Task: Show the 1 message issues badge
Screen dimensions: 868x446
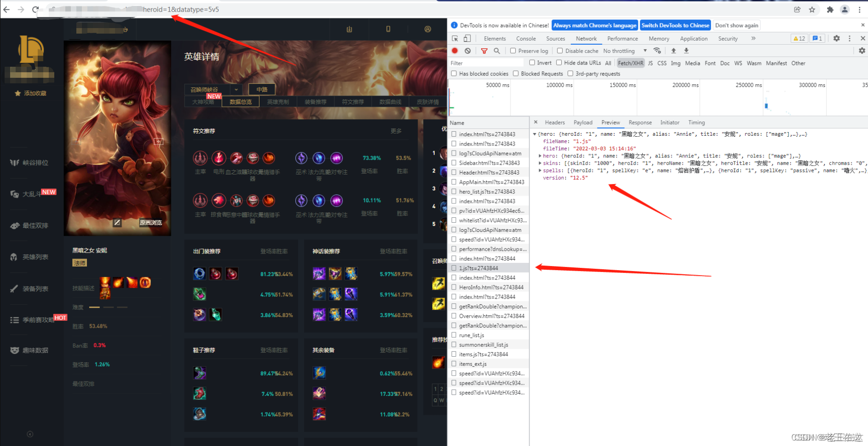Action: click(817, 39)
